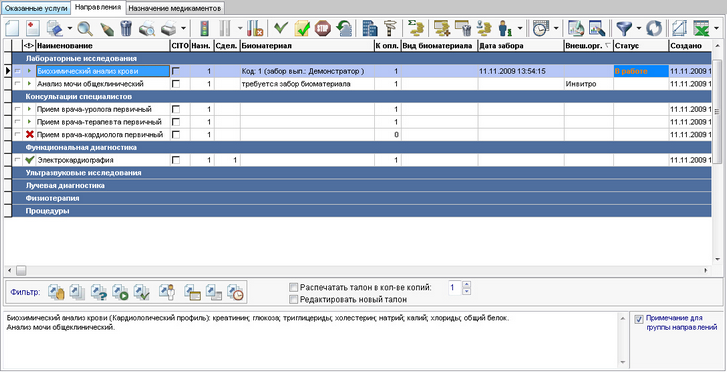Enable Редактировать новый талон checkbox

pyautogui.click(x=293, y=300)
